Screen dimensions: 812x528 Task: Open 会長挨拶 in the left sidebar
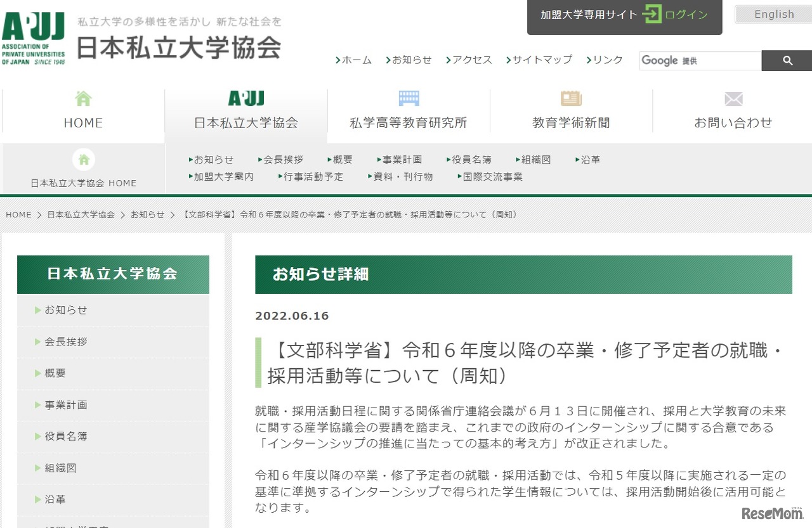pos(113,342)
